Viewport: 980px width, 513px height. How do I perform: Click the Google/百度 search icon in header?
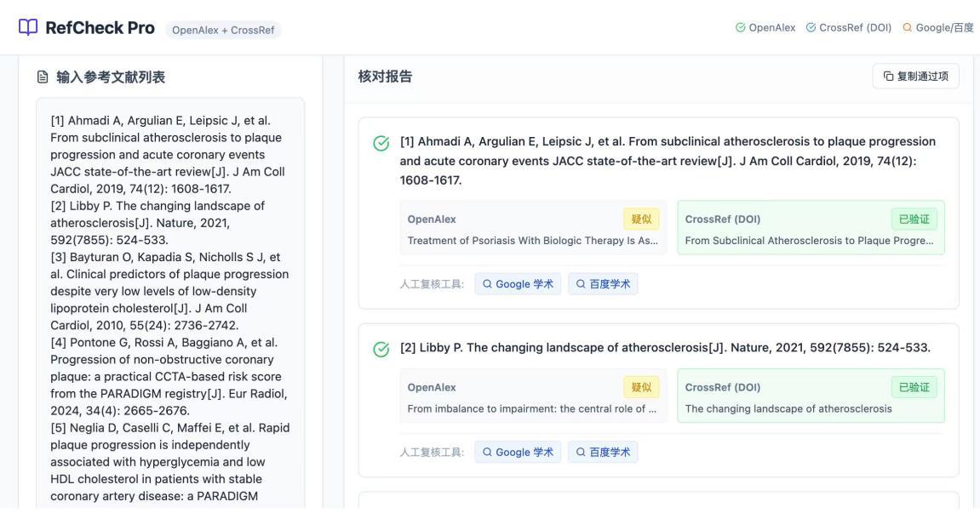tap(907, 28)
